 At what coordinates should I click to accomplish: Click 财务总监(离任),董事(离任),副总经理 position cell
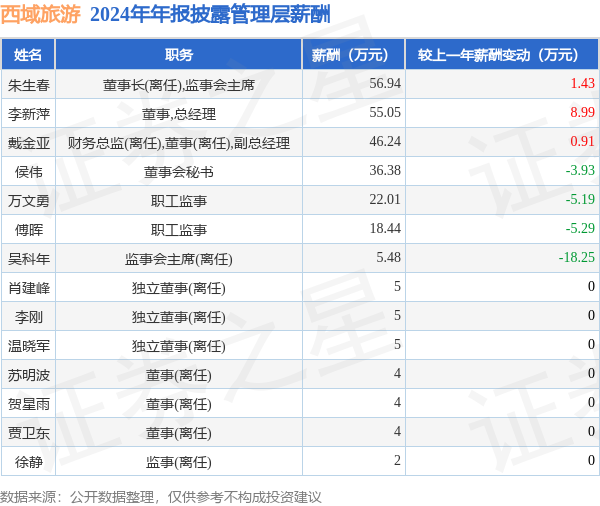point(179,143)
